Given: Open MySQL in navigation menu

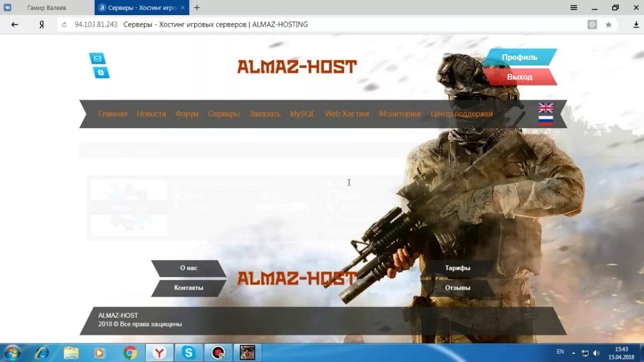Looking at the screenshot, I should 302,114.
